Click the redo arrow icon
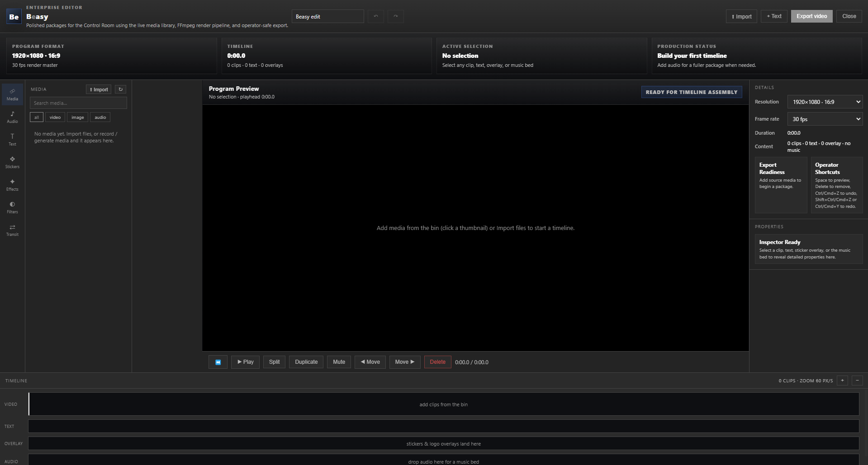Viewport: 868px width, 465px height. [x=395, y=16]
